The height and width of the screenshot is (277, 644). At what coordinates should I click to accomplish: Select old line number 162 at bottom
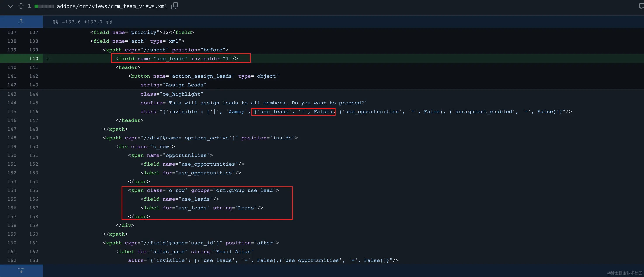[x=12, y=260]
